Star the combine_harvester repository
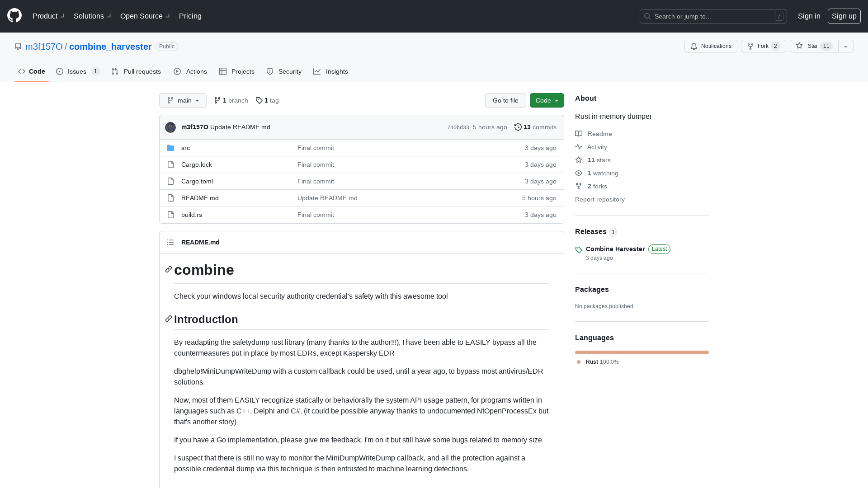Image resolution: width=868 pixels, height=488 pixels. pyautogui.click(x=814, y=46)
